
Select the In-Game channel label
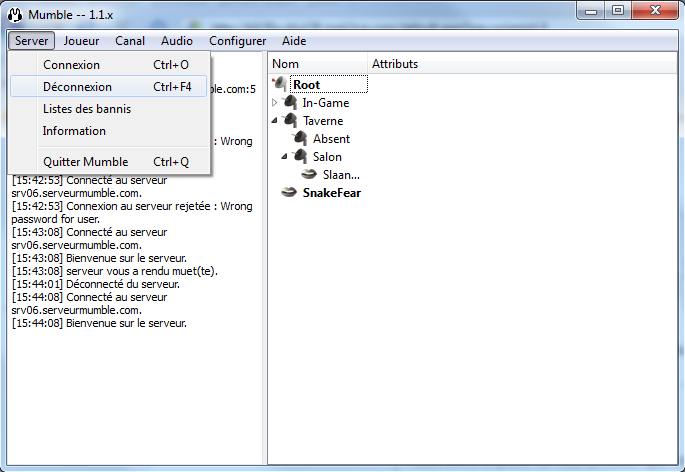click(326, 103)
